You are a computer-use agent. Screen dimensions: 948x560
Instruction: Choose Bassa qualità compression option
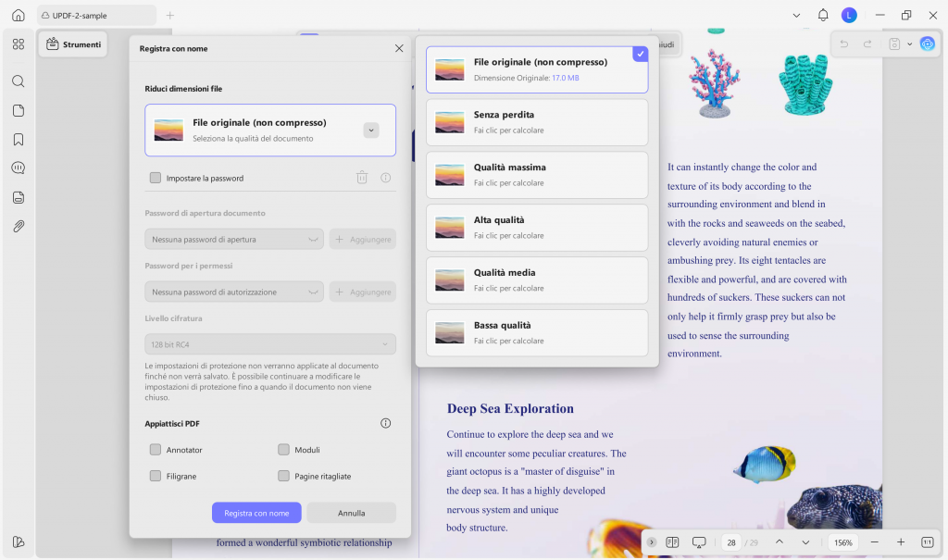[537, 332]
